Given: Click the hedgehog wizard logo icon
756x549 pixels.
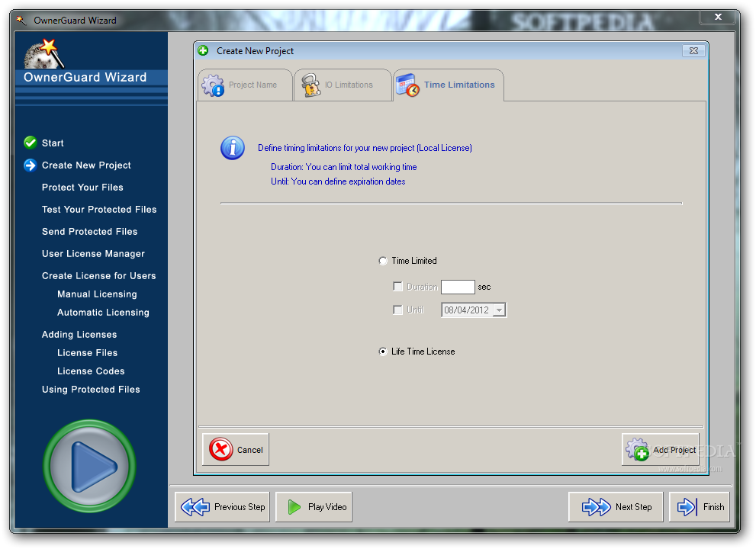Looking at the screenshot, I should (x=43, y=53).
